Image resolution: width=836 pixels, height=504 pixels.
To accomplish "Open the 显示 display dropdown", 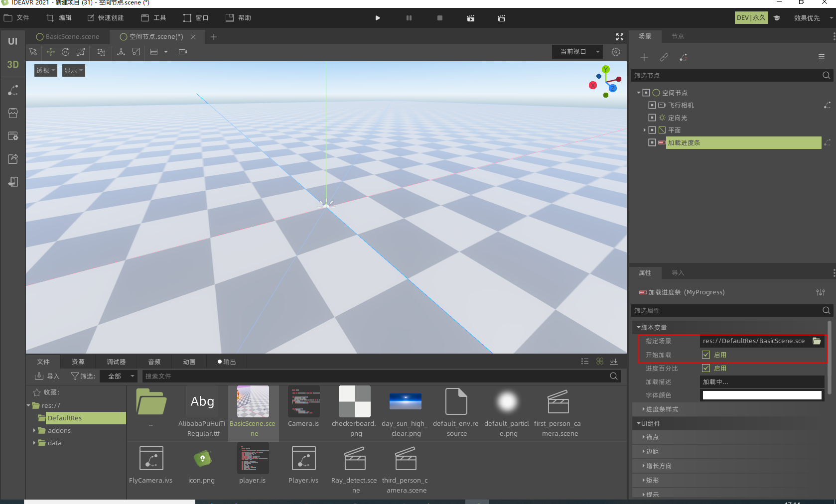I will pyautogui.click(x=74, y=70).
